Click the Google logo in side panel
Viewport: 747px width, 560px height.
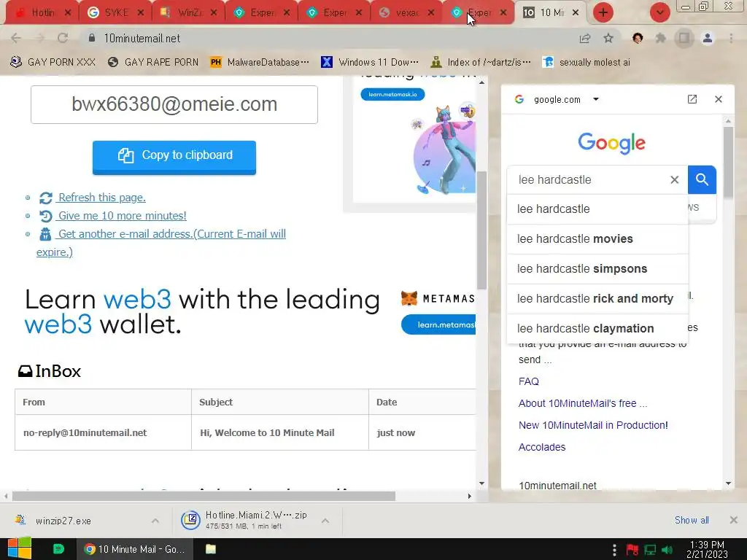pyautogui.click(x=612, y=143)
